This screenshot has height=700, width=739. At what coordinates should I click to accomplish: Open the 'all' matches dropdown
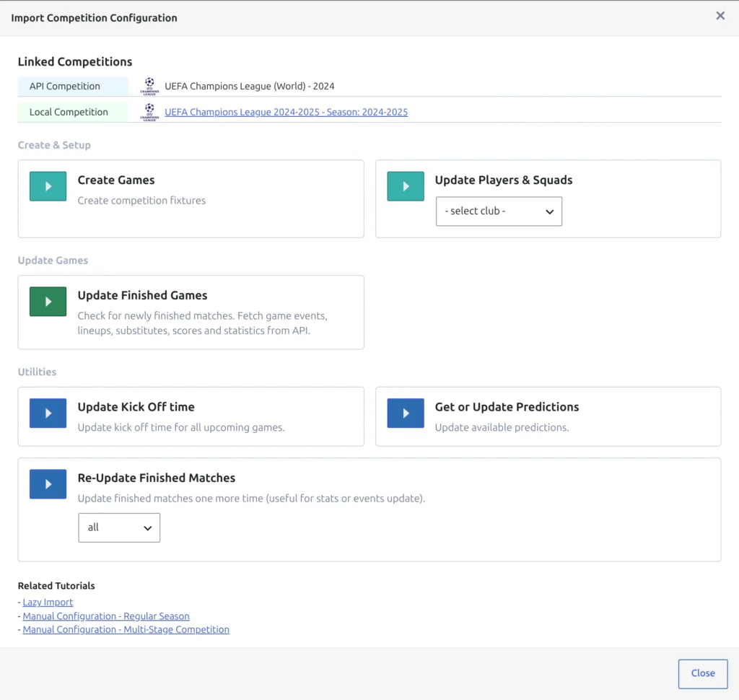tap(119, 528)
